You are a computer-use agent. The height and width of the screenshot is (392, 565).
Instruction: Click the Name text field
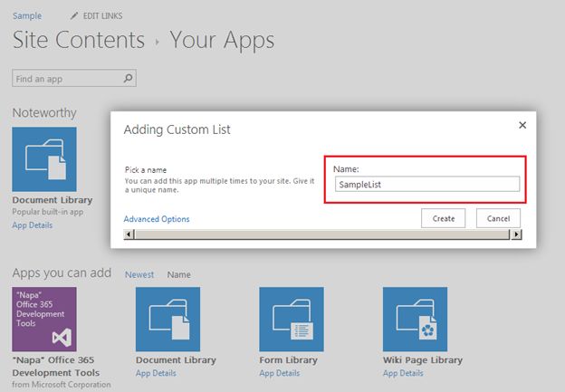426,185
